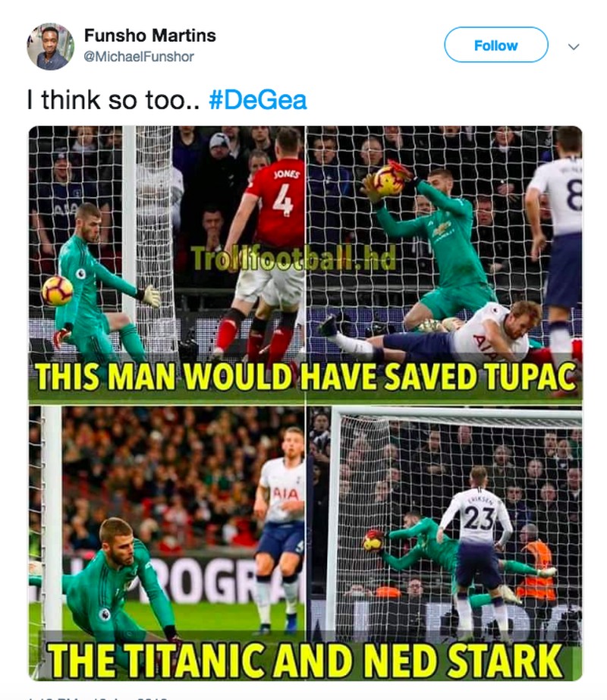Expand the tweet options chevron
The height and width of the screenshot is (700, 607).
pyautogui.click(x=574, y=46)
